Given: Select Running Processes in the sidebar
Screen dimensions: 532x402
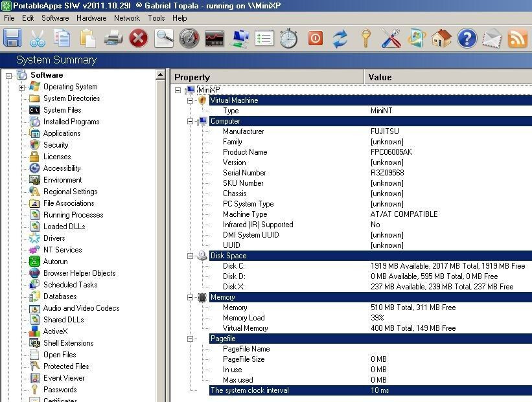Looking at the screenshot, I should [73, 215].
